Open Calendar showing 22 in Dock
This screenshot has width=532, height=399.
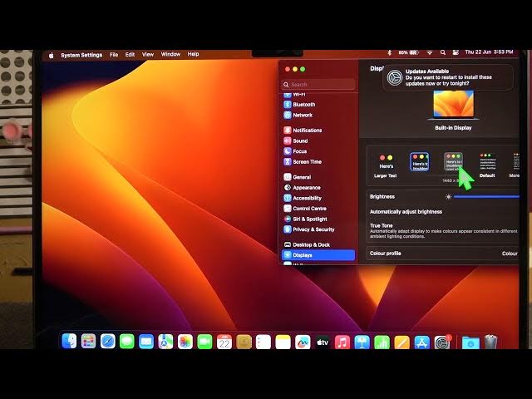tap(224, 342)
